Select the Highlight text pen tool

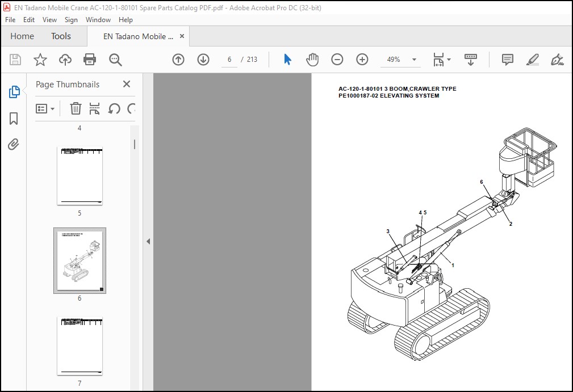tap(533, 60)
